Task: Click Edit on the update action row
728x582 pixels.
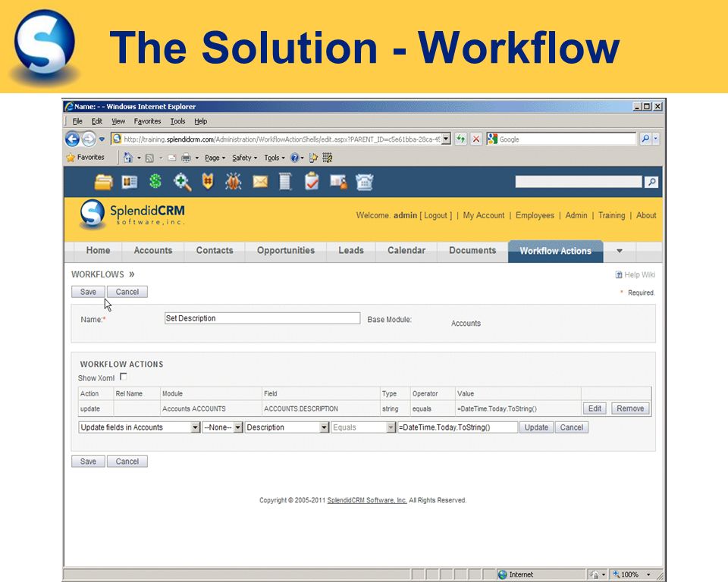Action: click(x=595, y=408)
